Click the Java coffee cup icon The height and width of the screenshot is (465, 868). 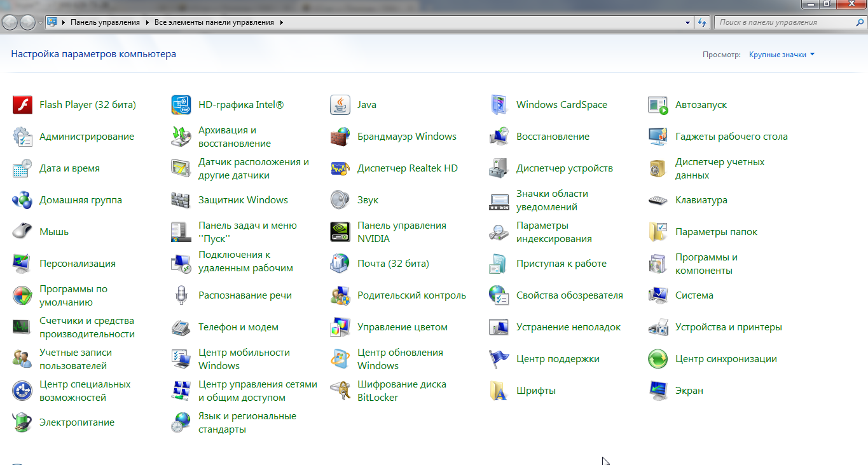pyautogui.click(x=340, y=105)
